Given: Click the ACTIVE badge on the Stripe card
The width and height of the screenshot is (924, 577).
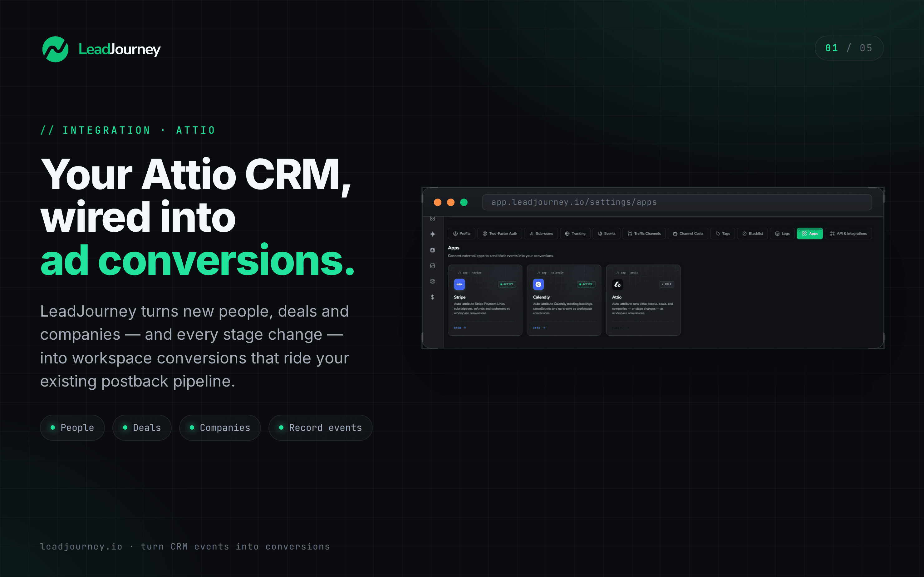Looking at the screenshot, I should tap(507, 284).
